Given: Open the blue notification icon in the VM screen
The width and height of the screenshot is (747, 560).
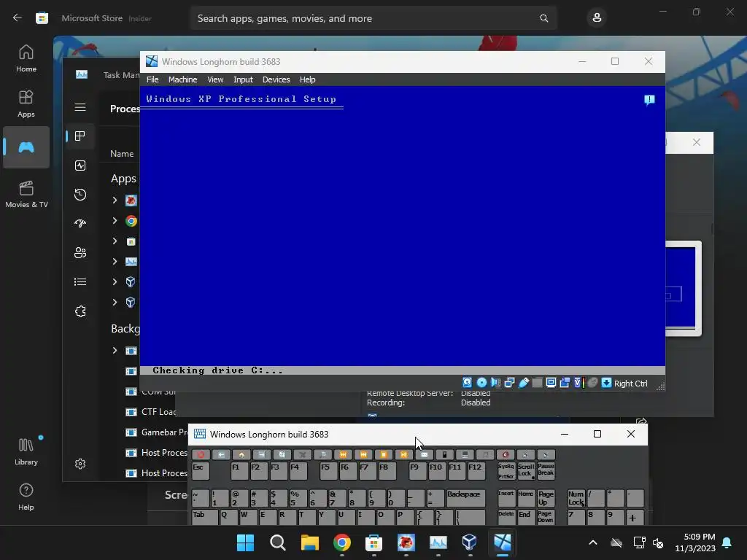Looking at the screenshot, I should (x=649, y=100).
